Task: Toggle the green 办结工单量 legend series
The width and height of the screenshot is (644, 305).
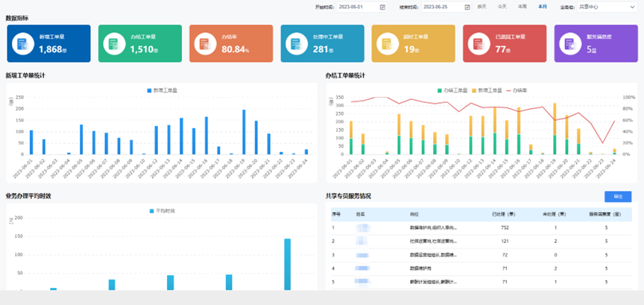Action: coord(452,90)
